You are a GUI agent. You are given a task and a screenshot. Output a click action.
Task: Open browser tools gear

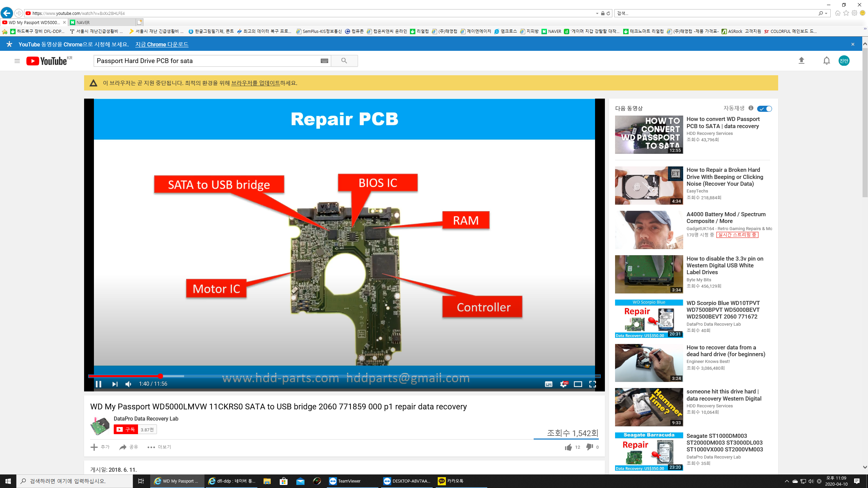pyautogui.click(x=854, y=13)
